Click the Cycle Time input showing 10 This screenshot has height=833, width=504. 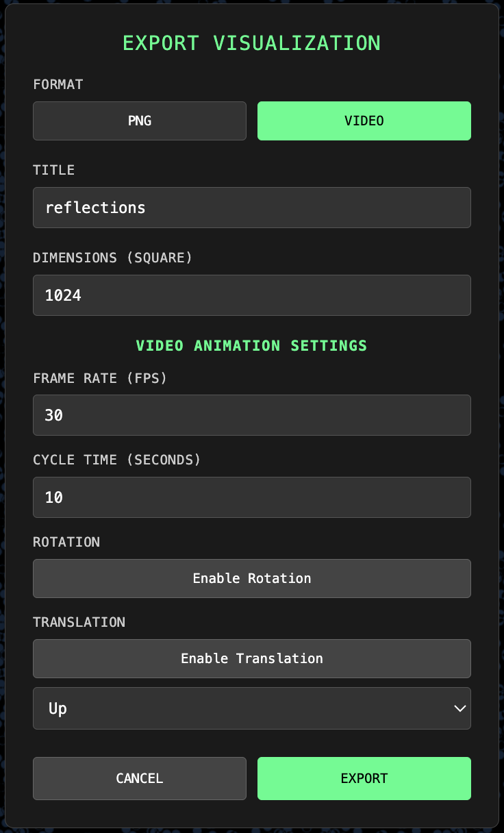click(251, 497)
